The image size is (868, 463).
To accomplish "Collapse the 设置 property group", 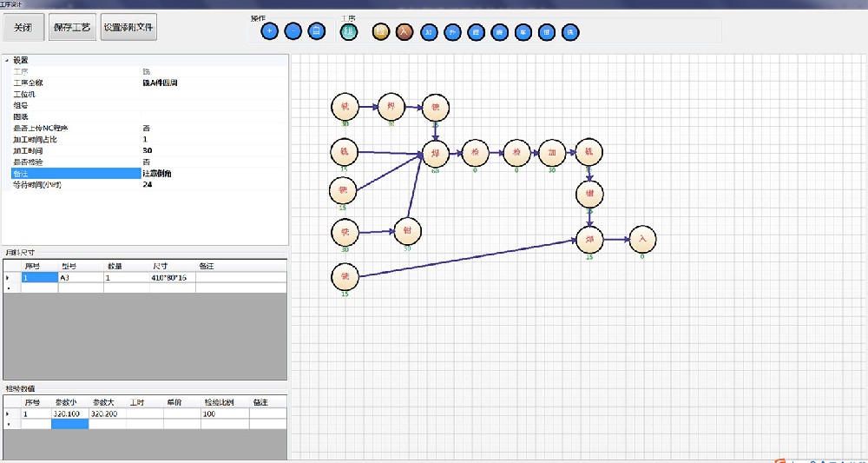I will tap(7, 60).
